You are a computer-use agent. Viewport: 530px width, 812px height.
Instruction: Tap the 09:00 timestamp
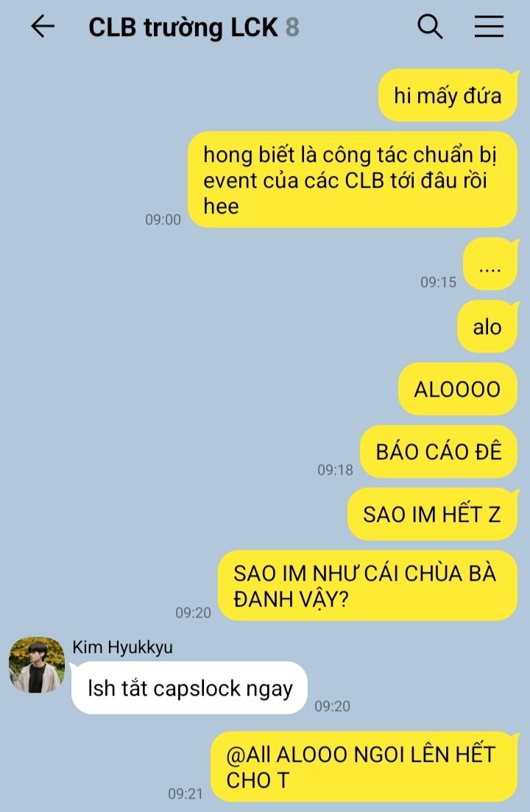pyautogui.click(x=163, y=219)
